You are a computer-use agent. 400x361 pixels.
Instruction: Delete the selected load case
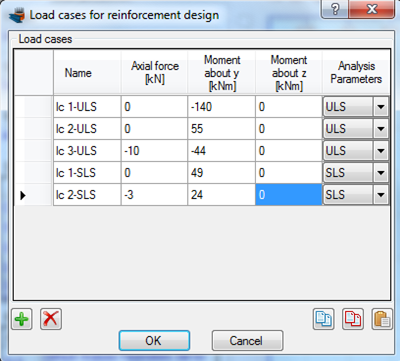pos(51,319)
